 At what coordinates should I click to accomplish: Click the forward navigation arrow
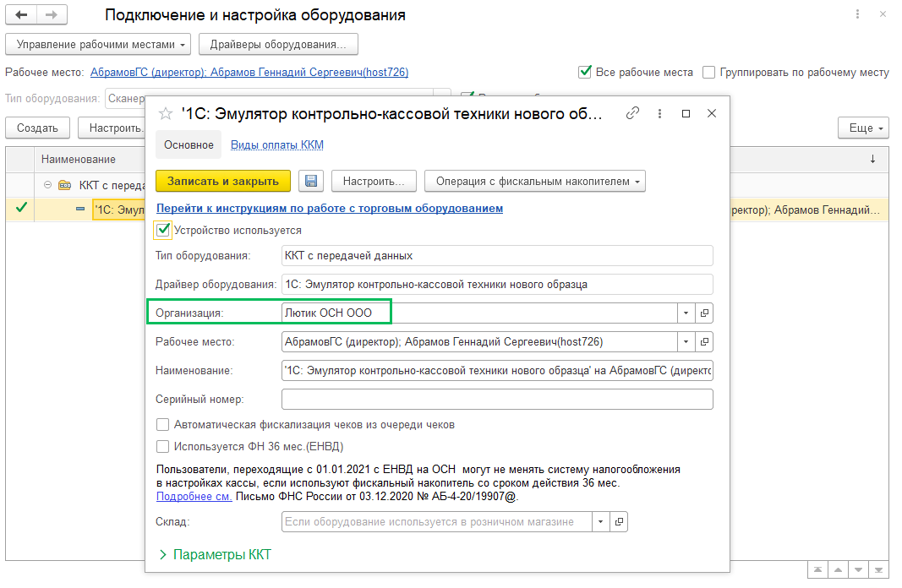point(51,15)
